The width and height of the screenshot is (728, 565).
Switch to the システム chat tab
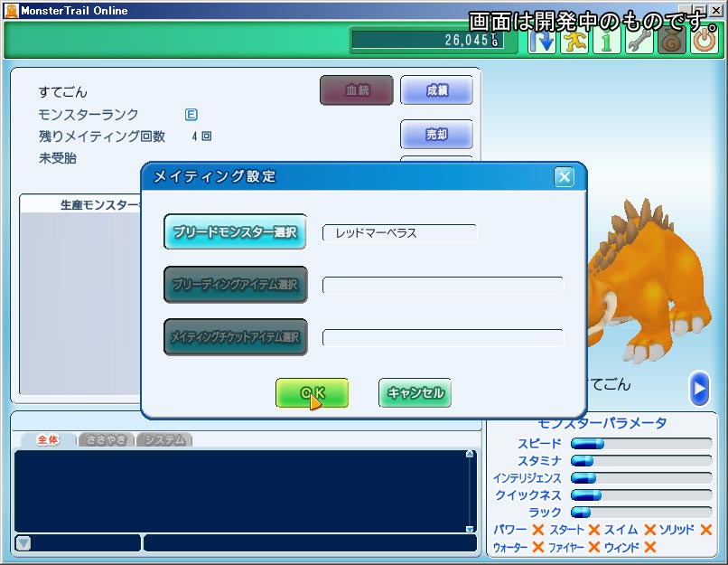click(164, 439)
